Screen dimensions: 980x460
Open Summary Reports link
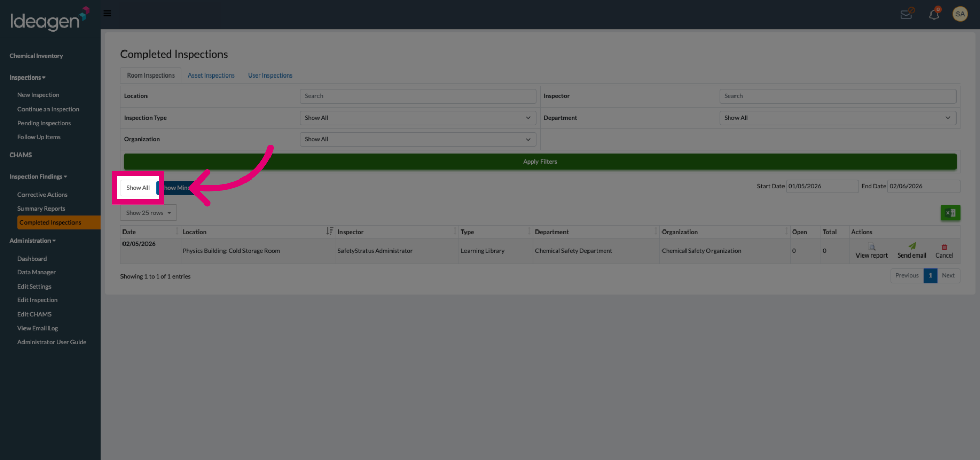click(41, 209)
